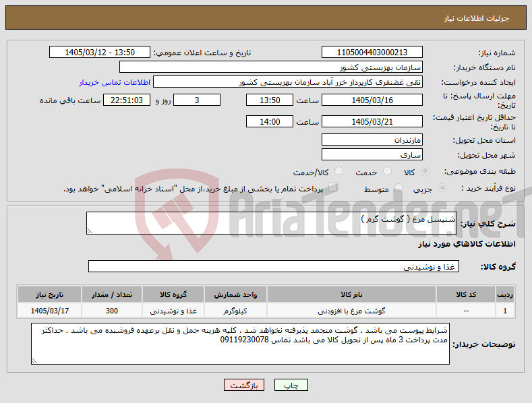Click the unit cell کیلوگرم
This screenshot has width=532, height=403.
(235, 311)
